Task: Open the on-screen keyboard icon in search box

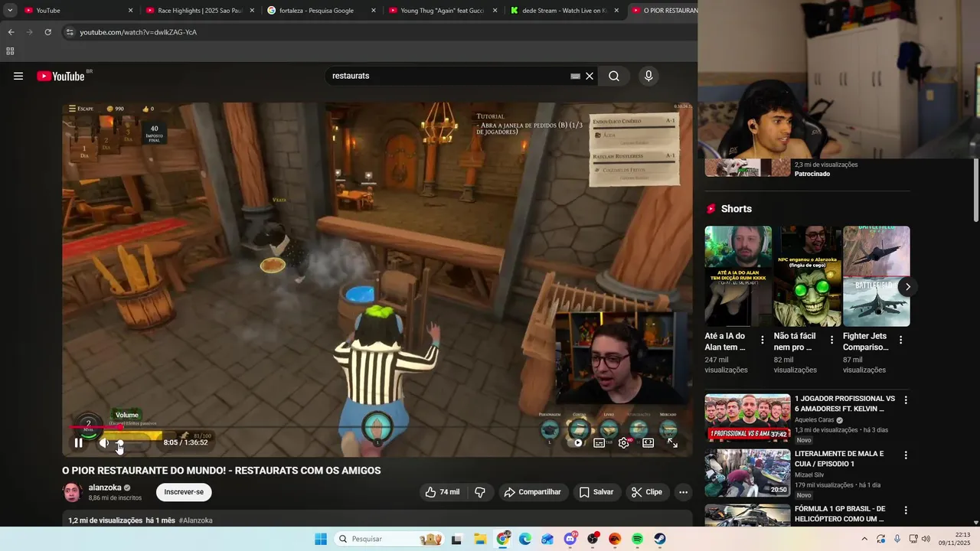Action: (x=575, y=76)
